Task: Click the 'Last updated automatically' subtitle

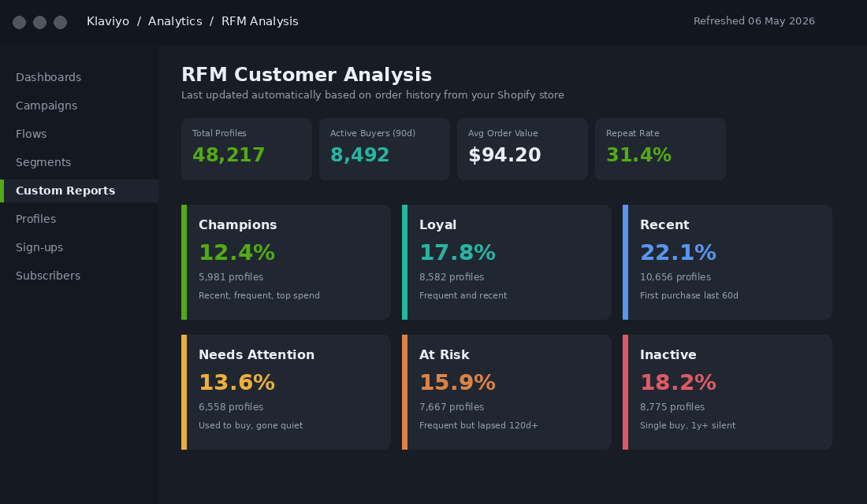Action: point(373,95)
